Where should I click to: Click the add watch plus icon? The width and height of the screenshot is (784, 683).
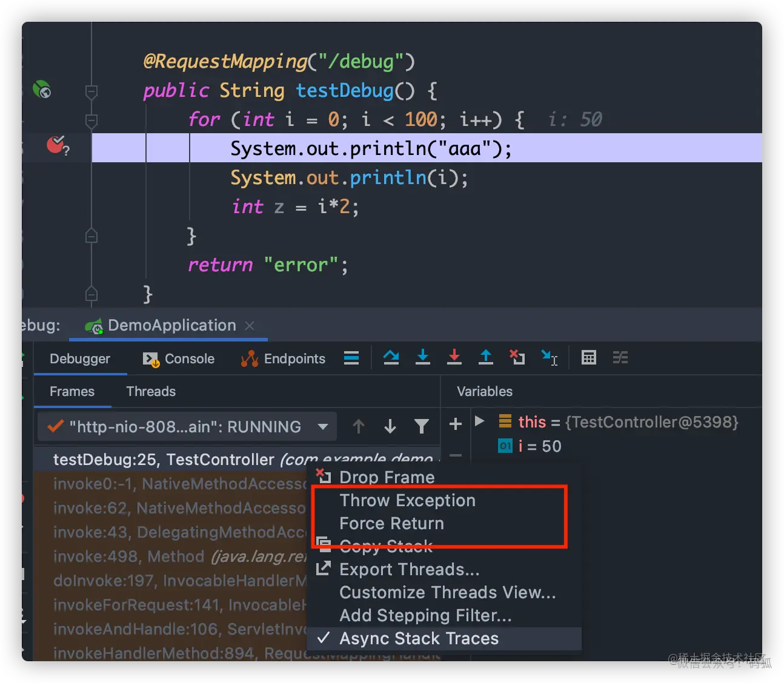pyautogui.click(x=456, y=424)
